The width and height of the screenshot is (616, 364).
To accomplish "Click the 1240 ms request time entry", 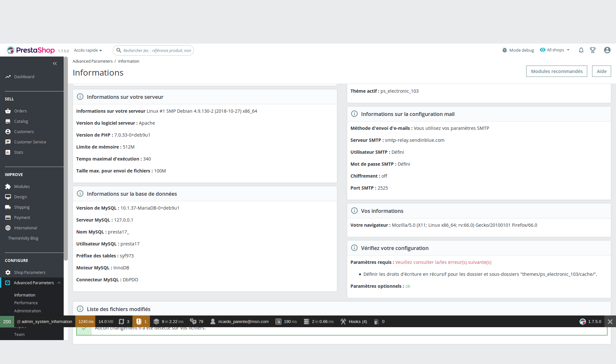I will 86,321.
